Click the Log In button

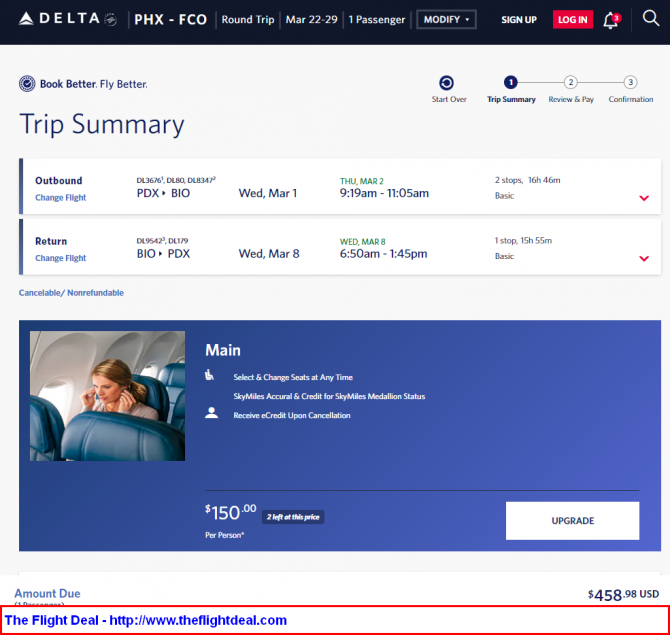[572, 20]
